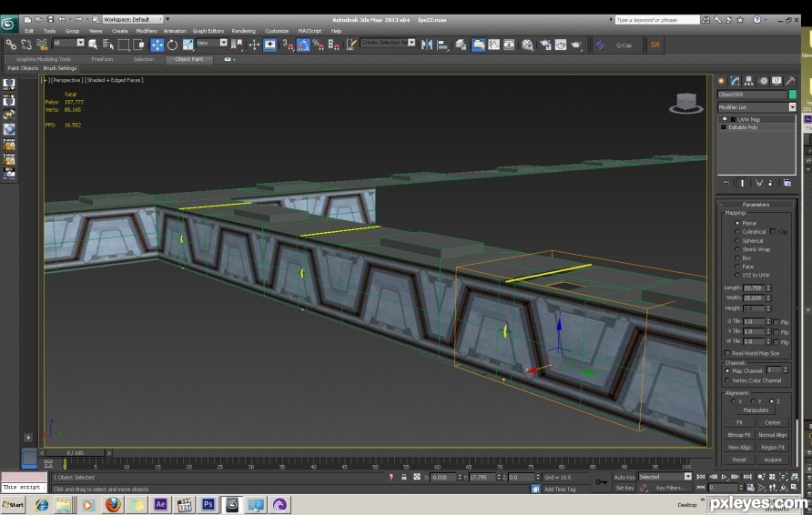Activate the Select and Scale tool
The width and height of the screenshot is (812, 515).
click(x=188, y=45)
